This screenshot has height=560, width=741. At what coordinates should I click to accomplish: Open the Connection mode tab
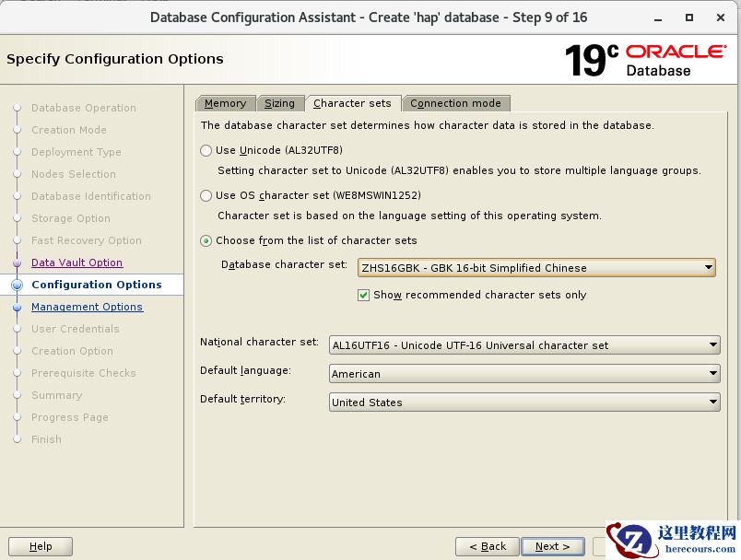(x=455, y=103)
